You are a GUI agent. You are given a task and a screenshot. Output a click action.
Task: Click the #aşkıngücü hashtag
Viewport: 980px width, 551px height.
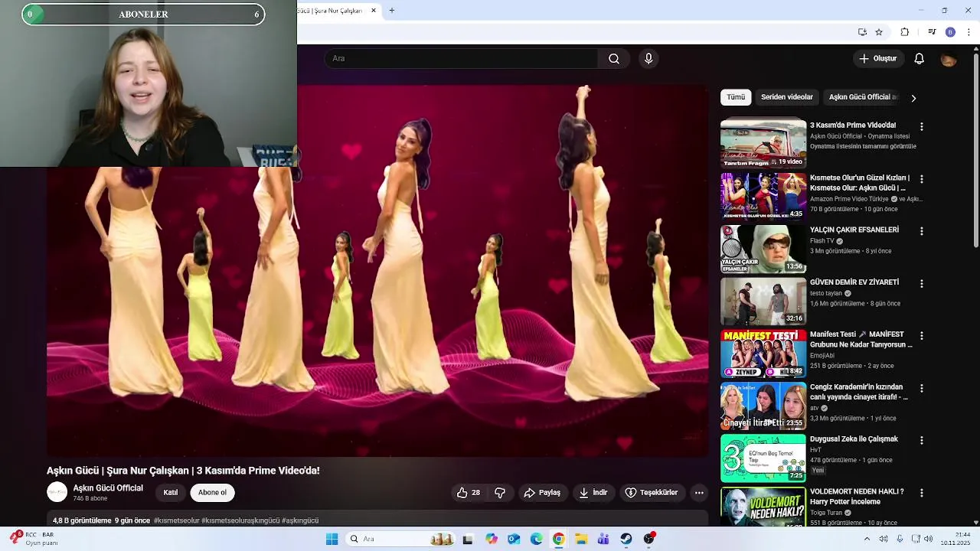click(x=300, y=520)
